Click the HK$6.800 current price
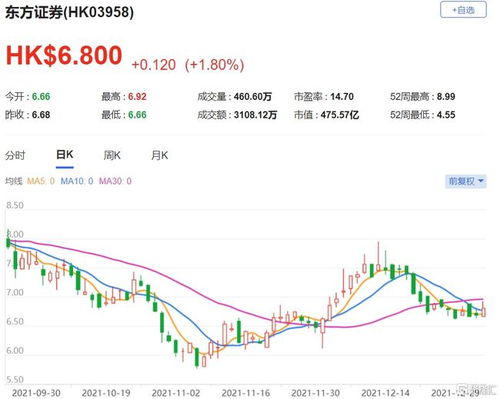The height and width of the screenshot is (399, 500). coord(64,55)
